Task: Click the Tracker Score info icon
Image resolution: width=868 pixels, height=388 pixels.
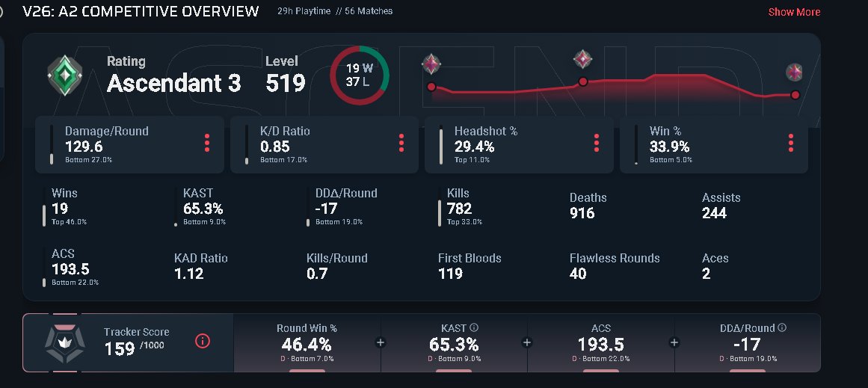Action: coord(203,341)
